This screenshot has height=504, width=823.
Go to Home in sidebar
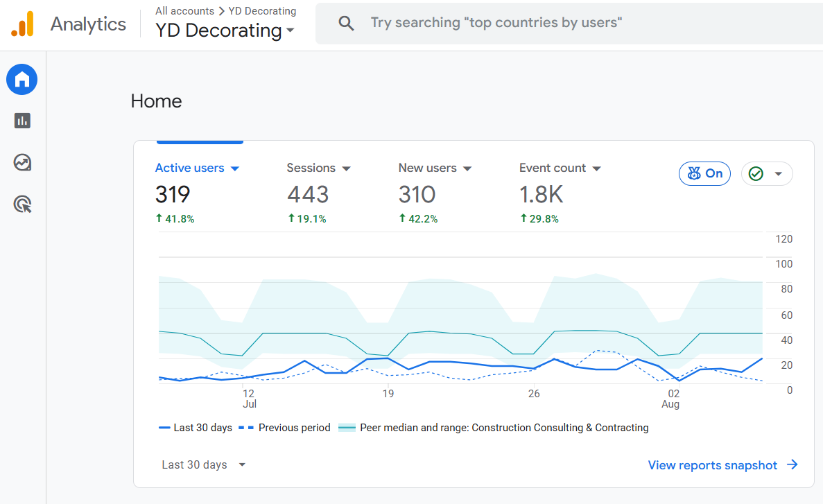22,80
